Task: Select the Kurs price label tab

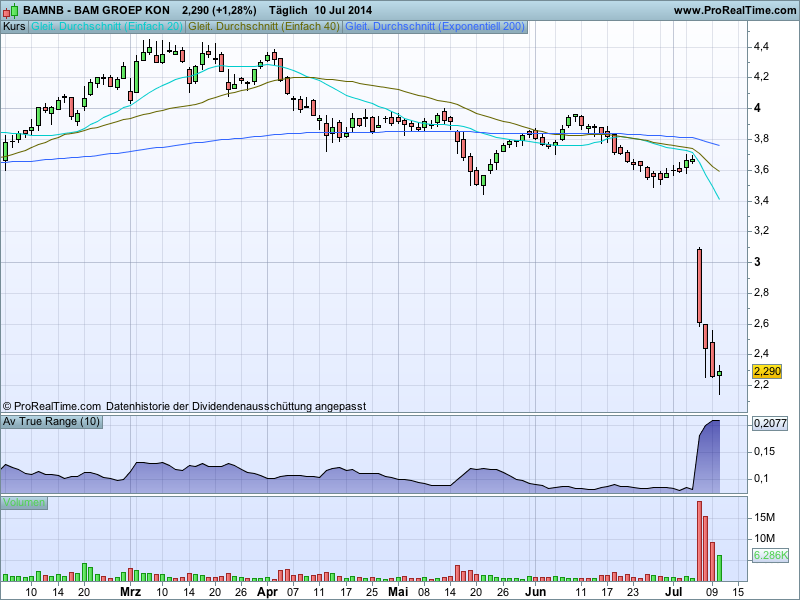Action: pos(15,27)
